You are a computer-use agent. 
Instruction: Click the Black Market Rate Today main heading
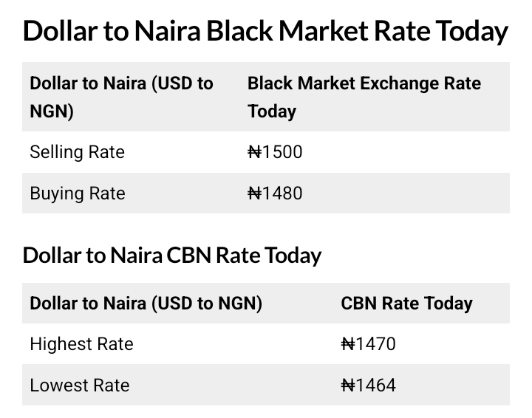pyautogui.click(x=265, y=32)
